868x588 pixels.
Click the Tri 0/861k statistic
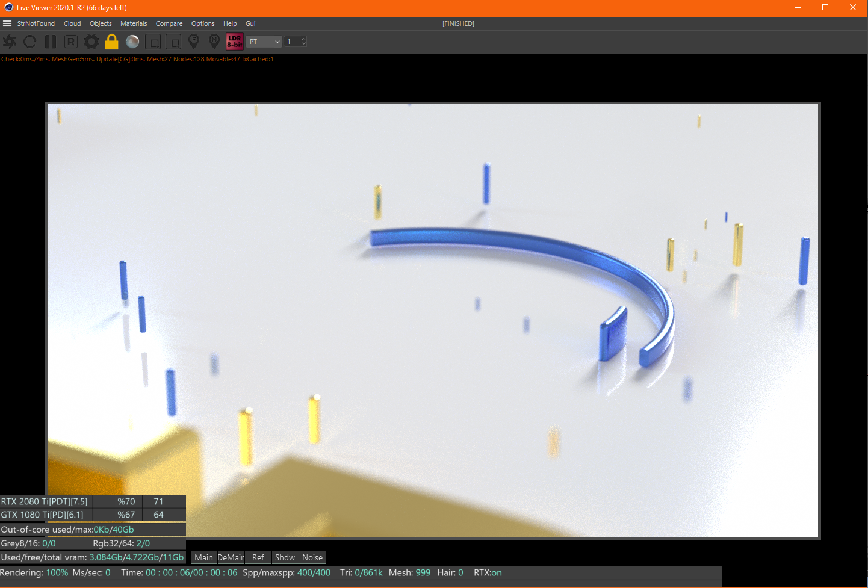361,572
